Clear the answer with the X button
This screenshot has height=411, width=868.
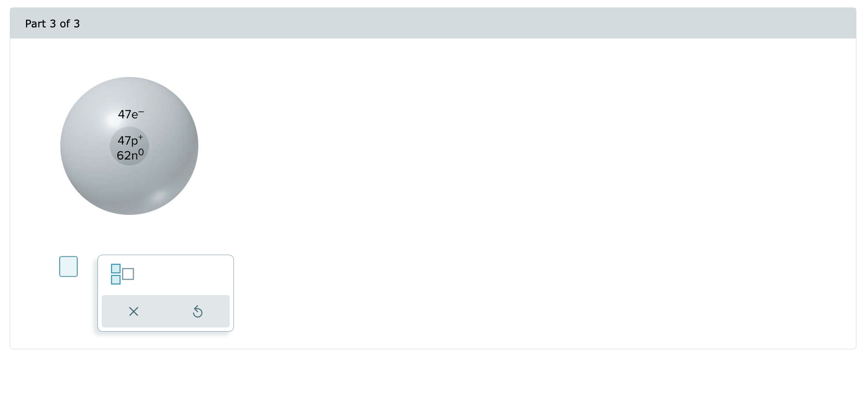click(134, 311)
